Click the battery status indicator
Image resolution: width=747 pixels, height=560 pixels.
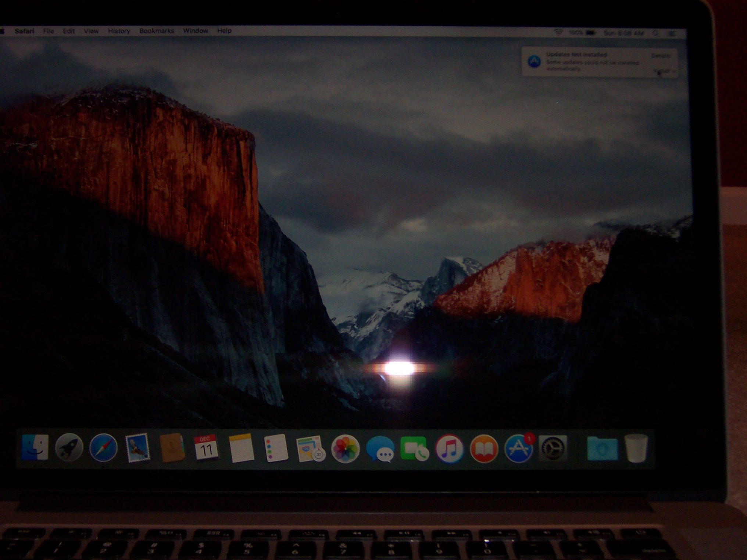click(582, 33)
